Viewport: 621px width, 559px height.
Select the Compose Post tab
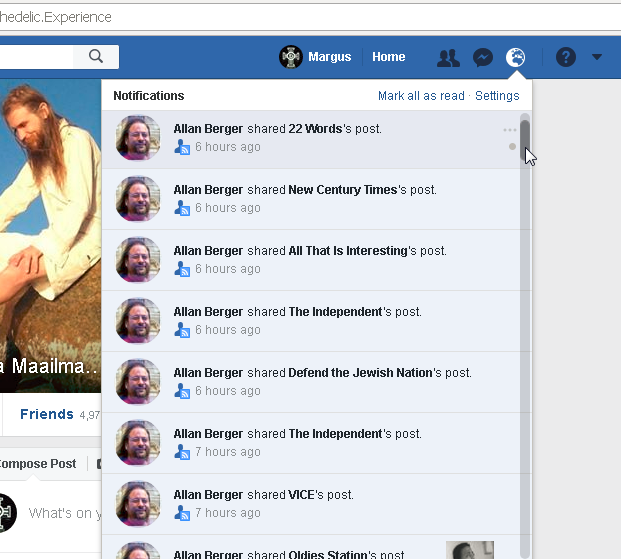point(37,464)
